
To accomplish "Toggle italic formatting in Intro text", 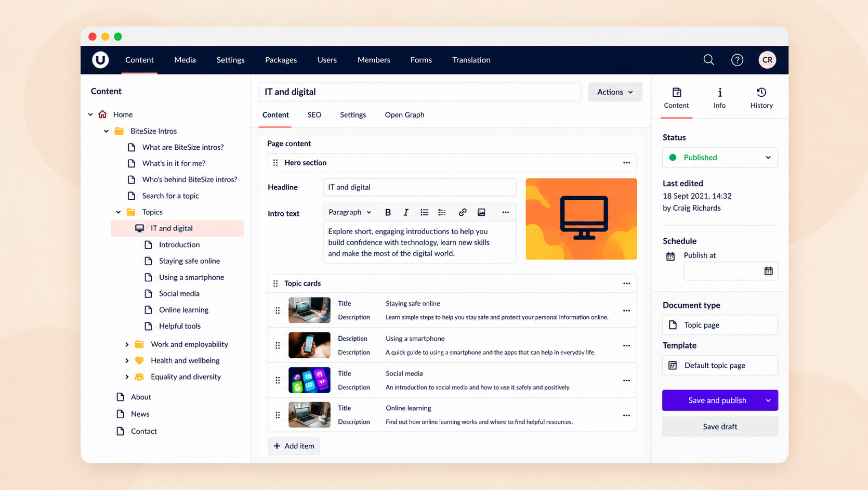I will pos(406,212).
